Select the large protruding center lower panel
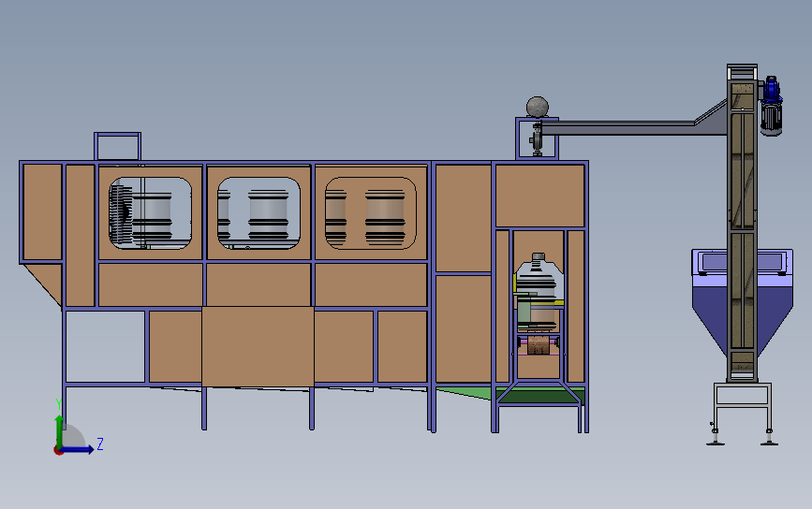This screenshot has width=812, height=509. click(x=258, y=346)
